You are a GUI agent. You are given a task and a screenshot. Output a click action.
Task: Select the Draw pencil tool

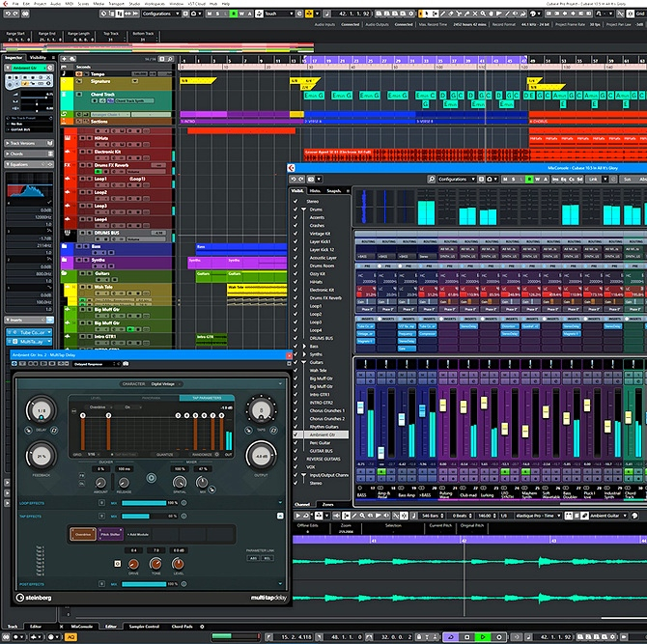(442, 14)
